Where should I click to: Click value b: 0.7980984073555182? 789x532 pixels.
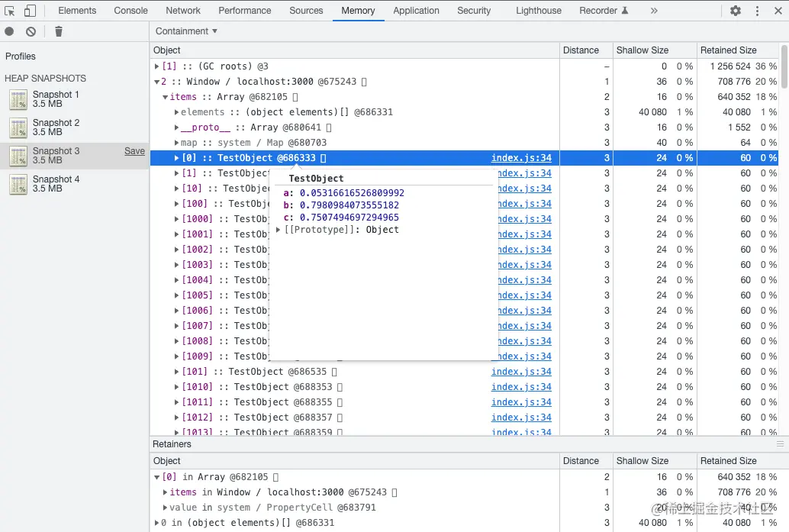(349, 205)
